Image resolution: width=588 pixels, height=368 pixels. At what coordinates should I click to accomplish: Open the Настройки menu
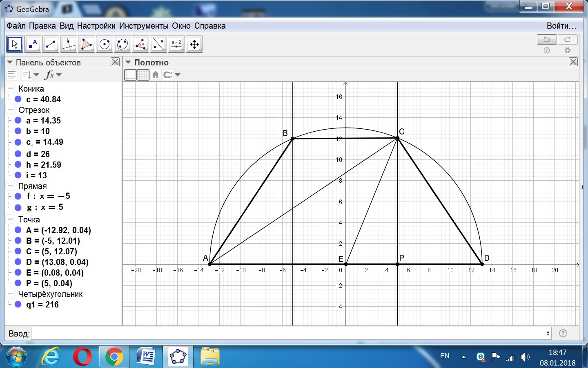tap(96, 26)
